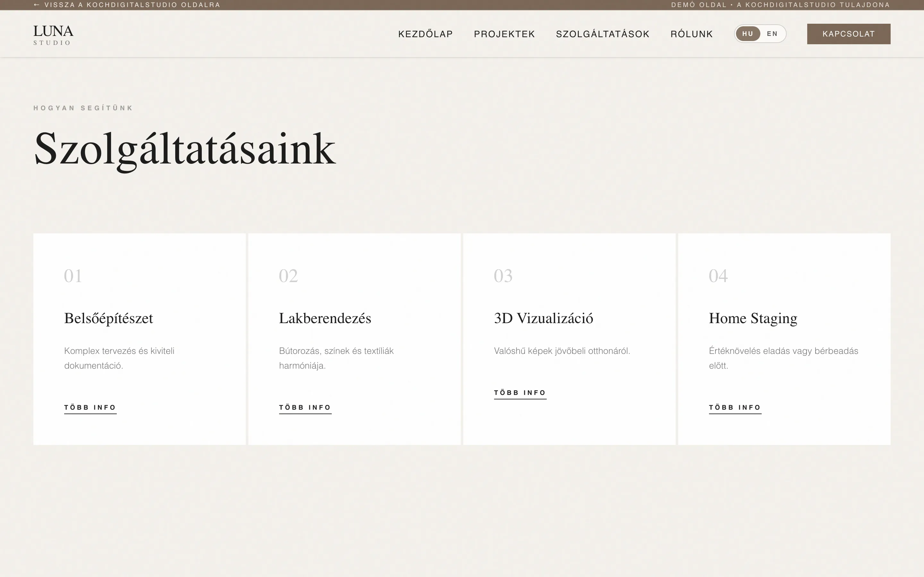Click the LUNA Studio logo
The width and height of the screenshot is (924, 577).
click(x=53, y=35)
